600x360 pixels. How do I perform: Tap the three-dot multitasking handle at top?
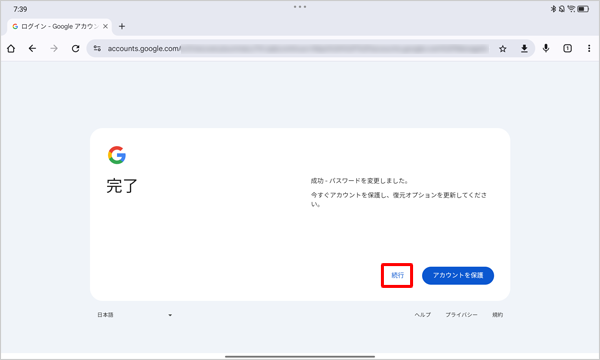pyautogui.click(x=300, y=7)
